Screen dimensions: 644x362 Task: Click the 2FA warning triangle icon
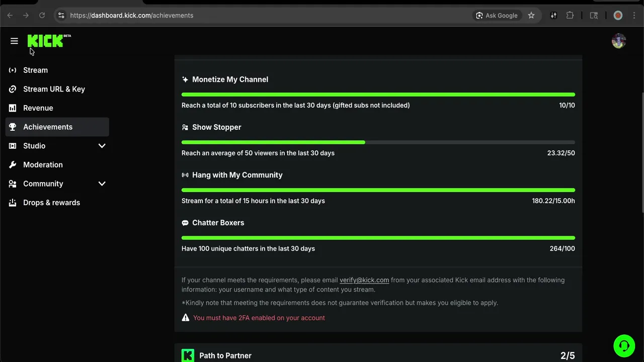coord(186,318)
